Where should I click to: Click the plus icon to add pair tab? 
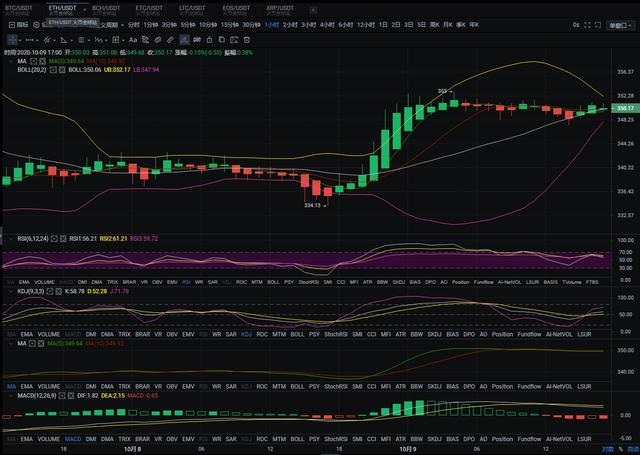313,10
